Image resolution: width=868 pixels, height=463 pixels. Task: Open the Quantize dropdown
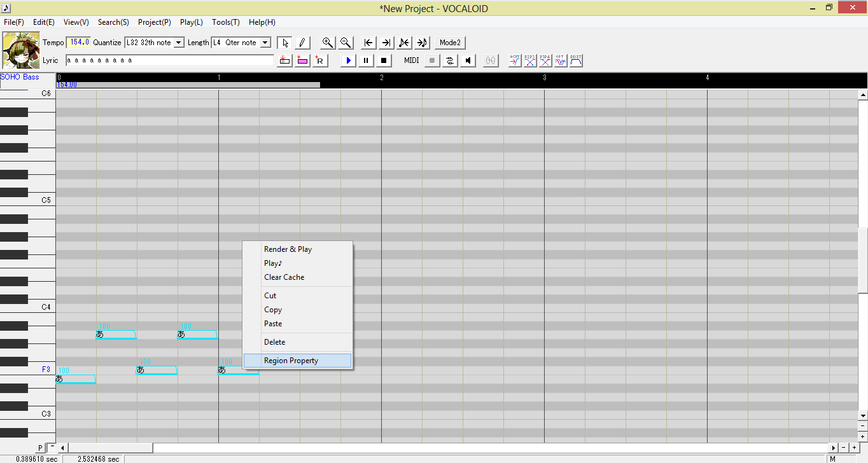(x=154, y=43)
